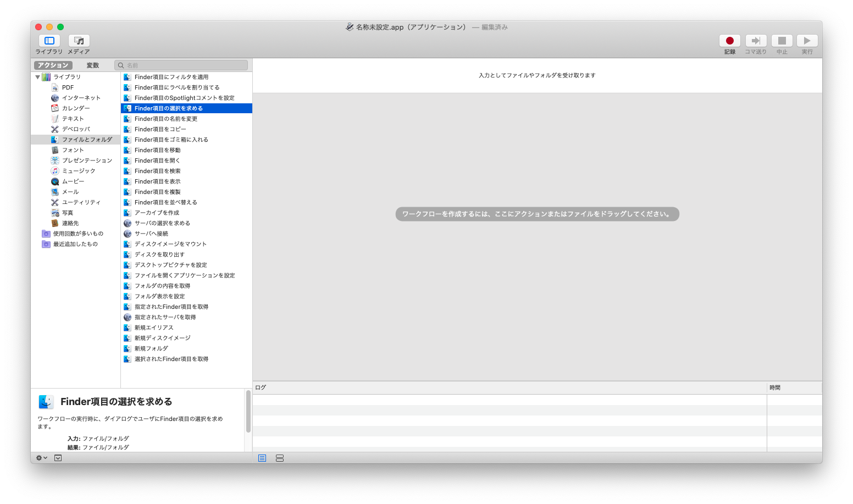Image resolution: width=853 pixels, height=504 pixels.
Task: Switch to the アクション tab
Action: tap(53, 64)
